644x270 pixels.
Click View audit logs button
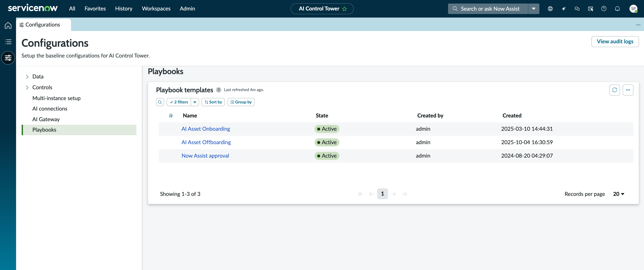(615, 42)
